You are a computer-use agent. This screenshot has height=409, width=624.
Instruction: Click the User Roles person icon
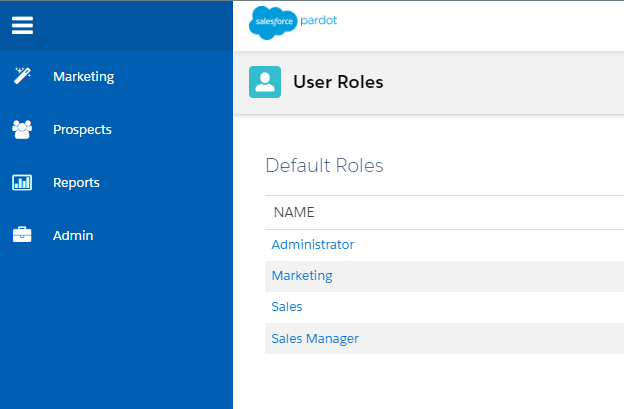tap(265, 82)
